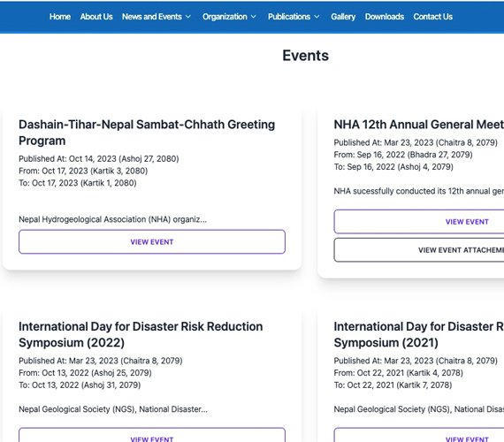Viewport: 504px width, 442px height.
Task: Expand the Organization dropdown chevron
Action: [254, 17]
